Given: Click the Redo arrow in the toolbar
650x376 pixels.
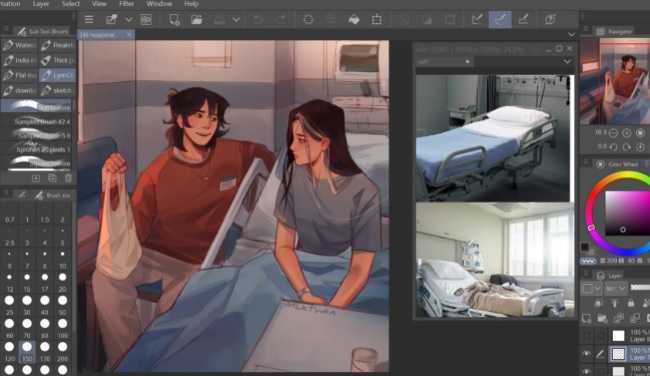Looking at the screenshot, I should [281, 19].
